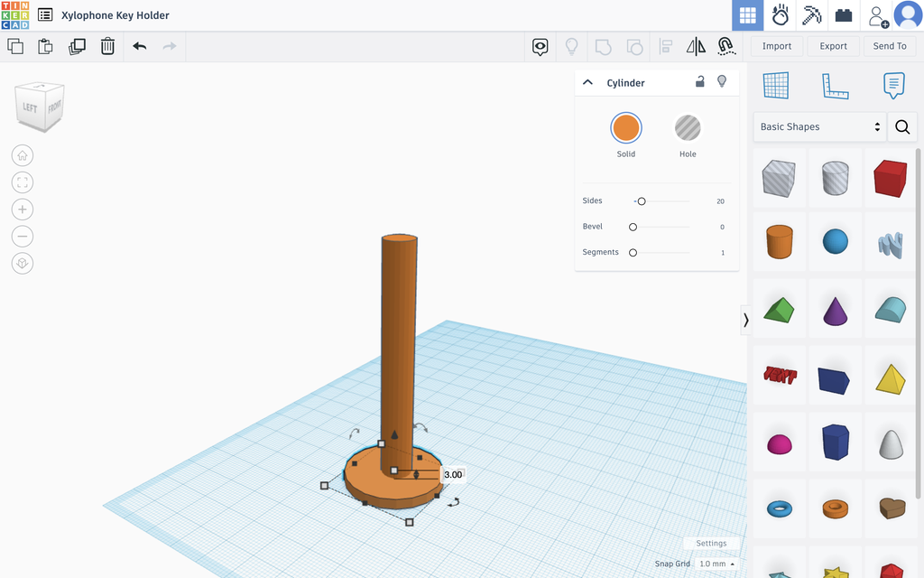Select the Solid orange color swatch

[x=626, y=128]
